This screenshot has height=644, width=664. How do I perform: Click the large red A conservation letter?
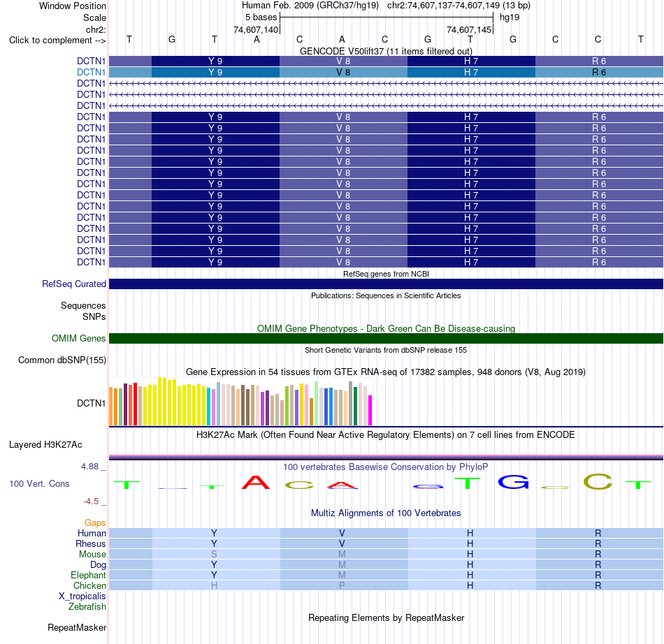click(256, 482)
